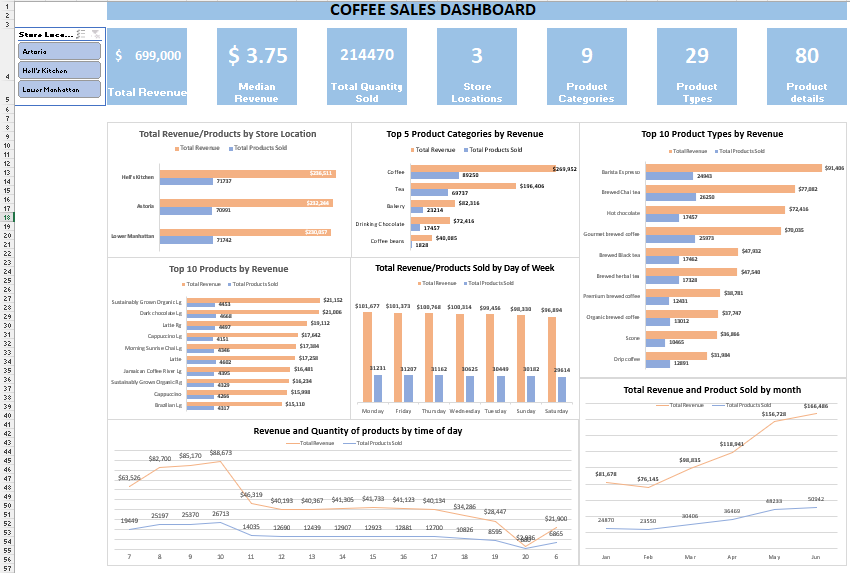Click Total Products Sold legend in time-of-day chart
Viewport: 850px width, 573px height.
pyautogui.click(x=373, y=443)
